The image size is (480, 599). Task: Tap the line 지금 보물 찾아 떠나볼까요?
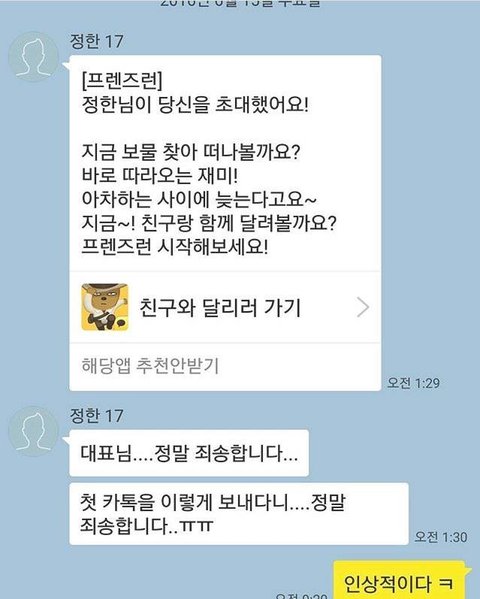(191, 152)
